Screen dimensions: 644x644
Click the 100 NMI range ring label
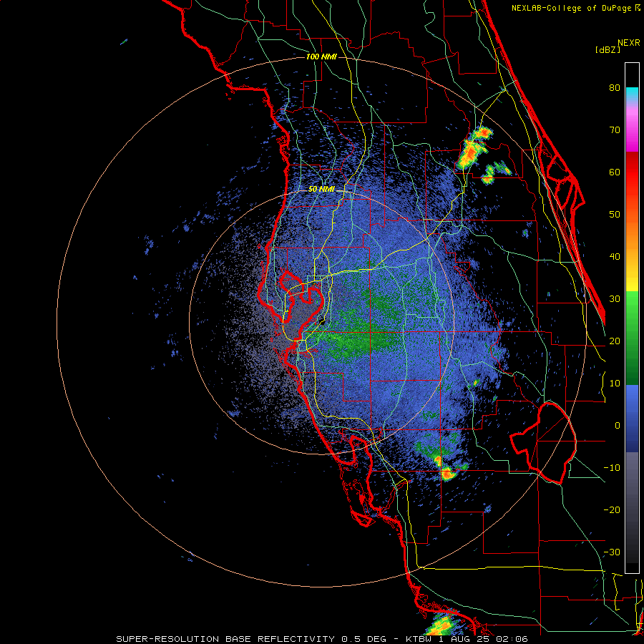coord(321,57)
